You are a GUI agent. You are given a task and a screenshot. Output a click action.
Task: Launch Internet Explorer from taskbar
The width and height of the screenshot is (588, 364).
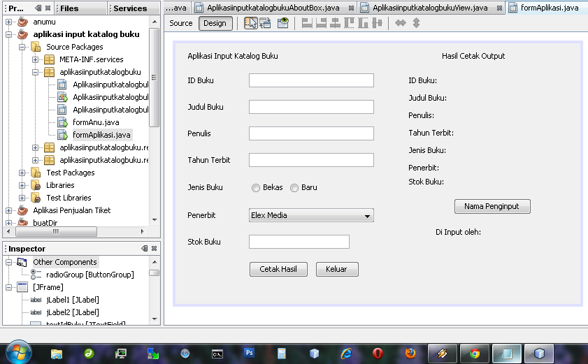click(346, 354)
